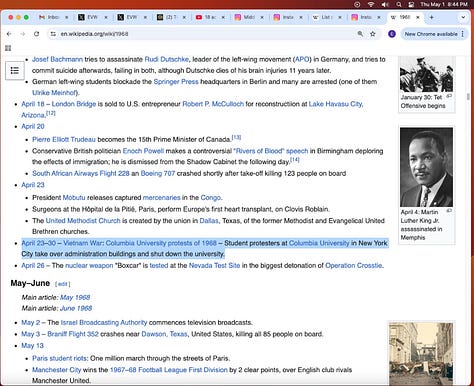Open the Springer Press link
The image size is (474, 386).
(x=176, y=82)
